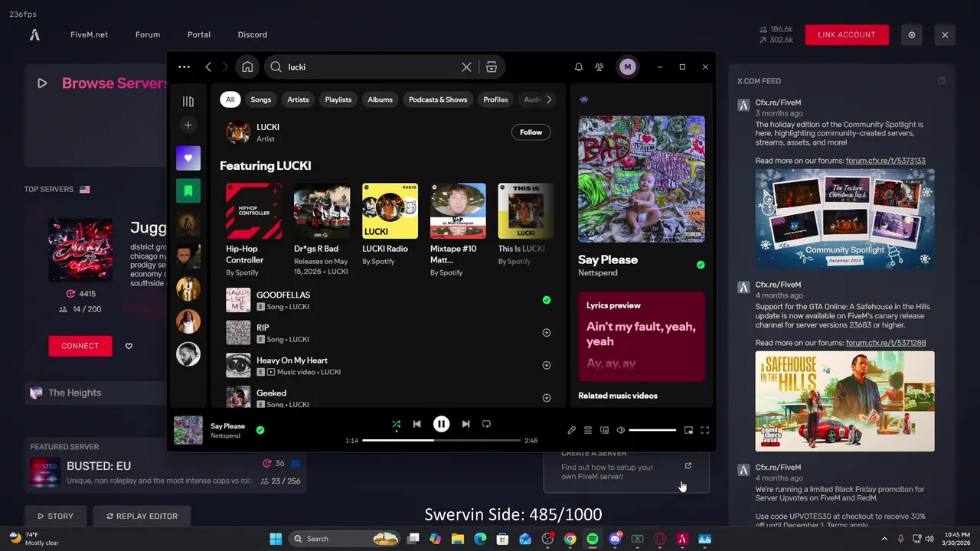Open Portal link in FiveM header
The height and width of the screenshot is (551, 980).
(x=199, y=34)
